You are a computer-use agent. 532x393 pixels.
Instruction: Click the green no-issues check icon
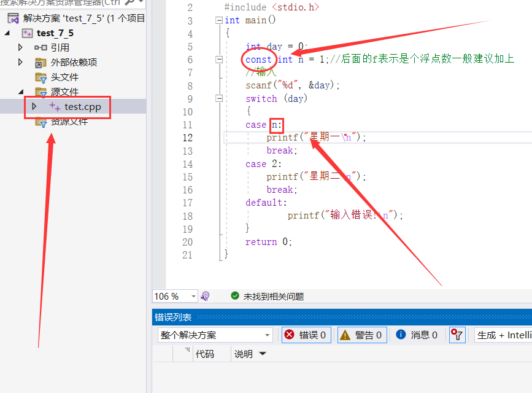(x=235, y=295)
